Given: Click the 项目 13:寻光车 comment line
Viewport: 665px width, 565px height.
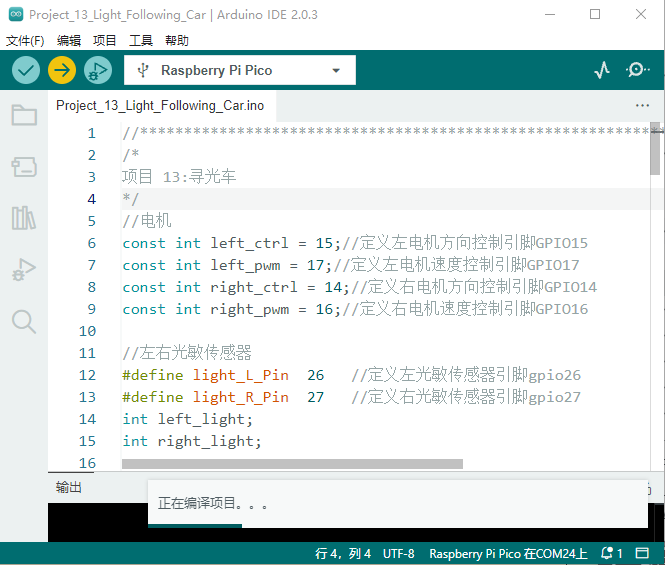Looking at the screenshot, I should point(179,177).
